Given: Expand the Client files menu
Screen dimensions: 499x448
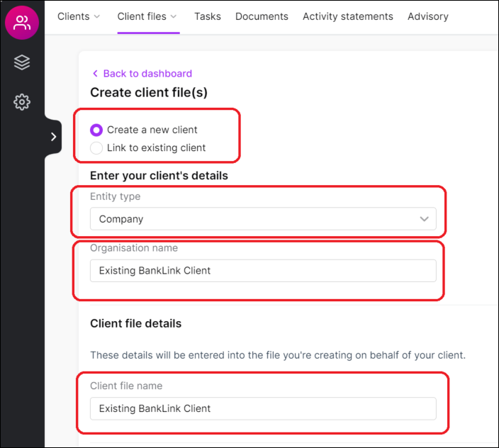Looking at the screenshot, I should point(147,16).
